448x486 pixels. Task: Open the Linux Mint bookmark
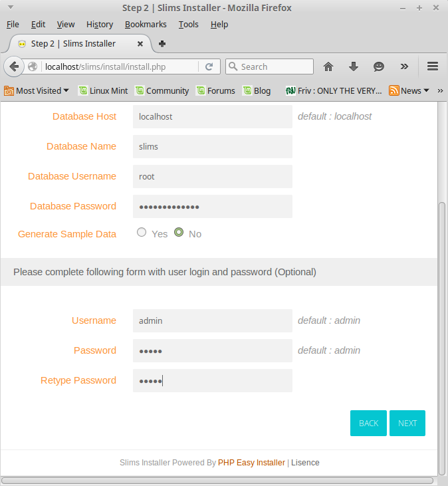(x=103, y=91)
